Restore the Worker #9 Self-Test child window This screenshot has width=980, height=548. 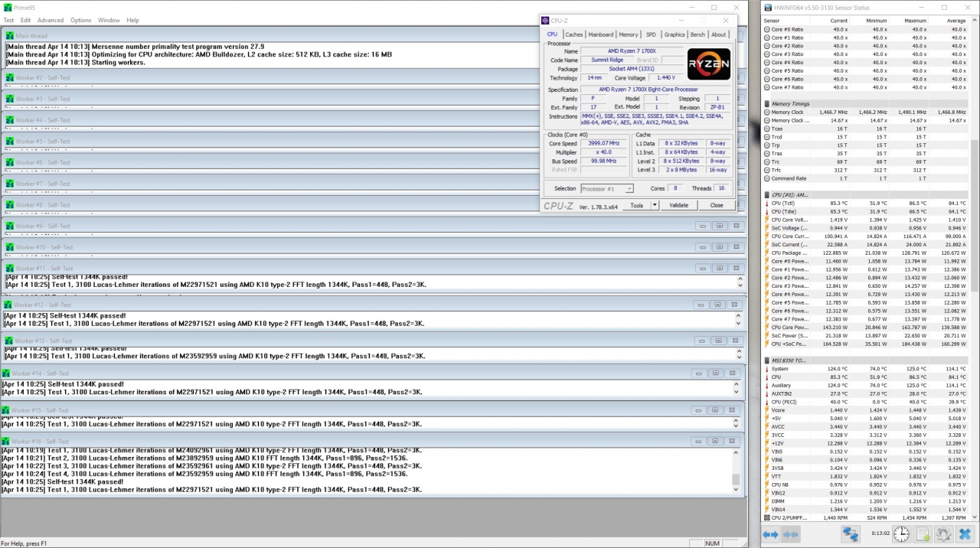pos(719,226)
